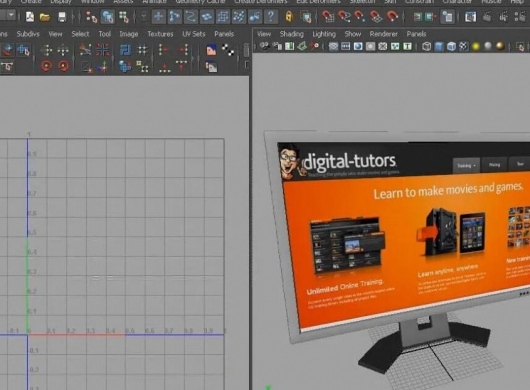Start IPR render of current frame

pyautogui.click(x=504, y=17)
